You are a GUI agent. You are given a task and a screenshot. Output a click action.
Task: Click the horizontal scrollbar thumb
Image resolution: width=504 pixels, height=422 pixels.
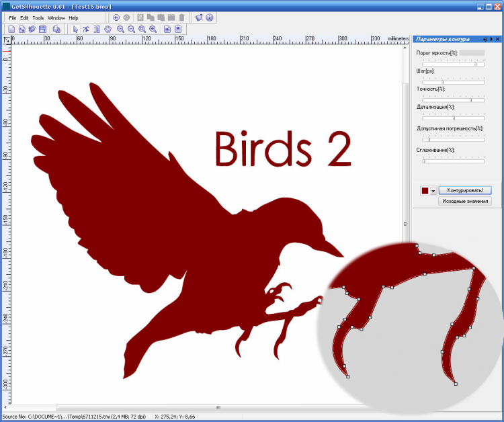(218, 407)
